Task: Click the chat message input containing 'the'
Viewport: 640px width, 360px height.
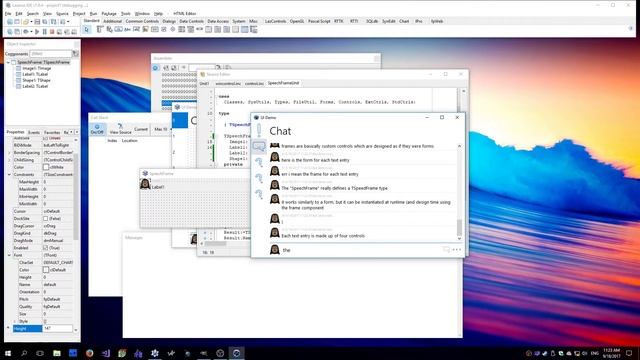Action: pyautogui.click(x=361, y=250)
